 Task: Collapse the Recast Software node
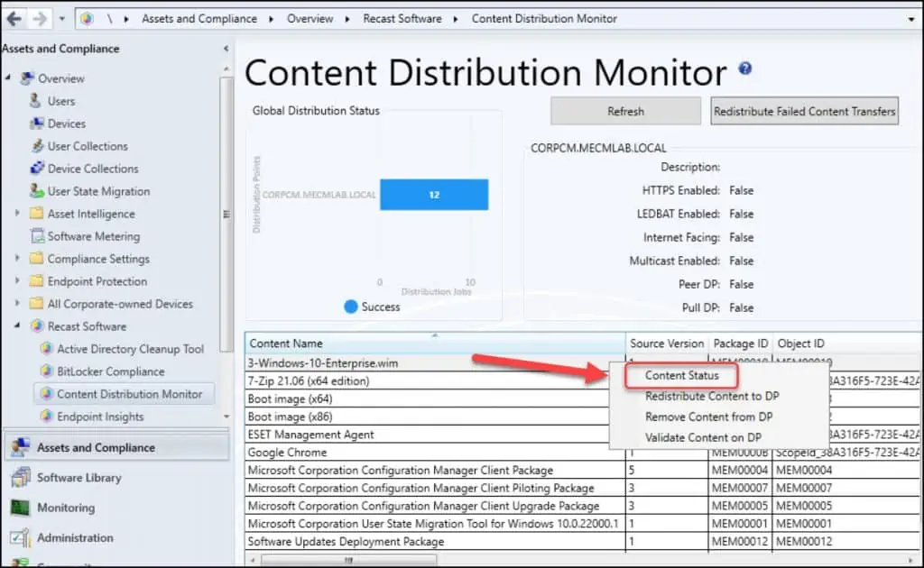17,325
